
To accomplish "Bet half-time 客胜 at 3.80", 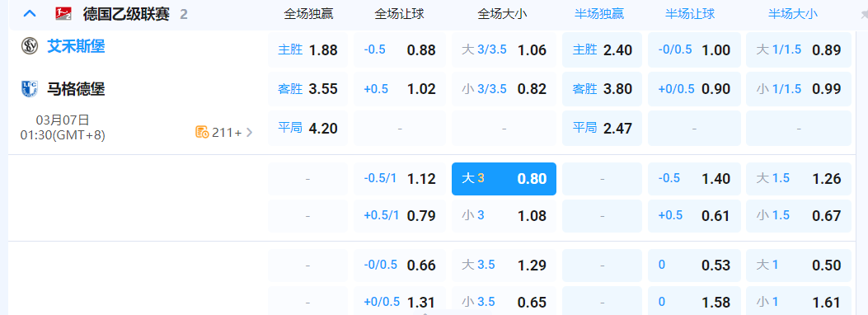I will (x=603, y=88).
